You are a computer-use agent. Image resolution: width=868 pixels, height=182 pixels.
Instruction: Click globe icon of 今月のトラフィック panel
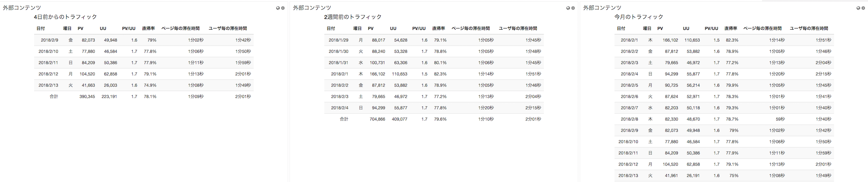point(858,8)
